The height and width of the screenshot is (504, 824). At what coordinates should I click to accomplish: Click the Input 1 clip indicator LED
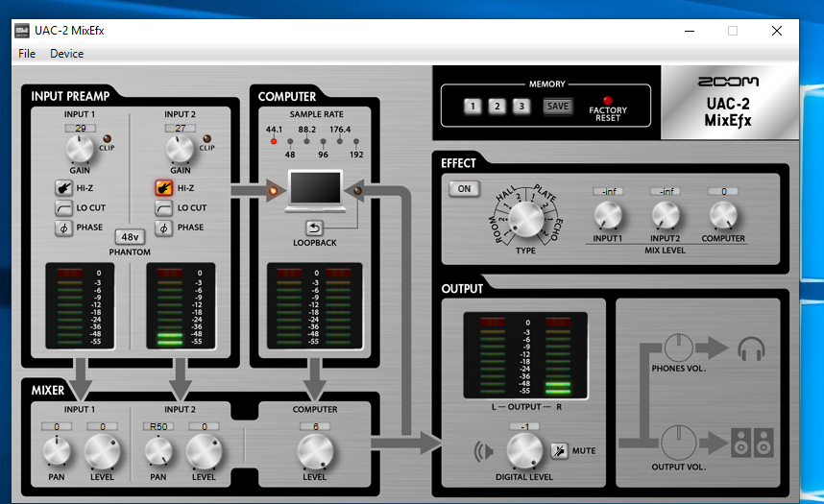point(108,139)
